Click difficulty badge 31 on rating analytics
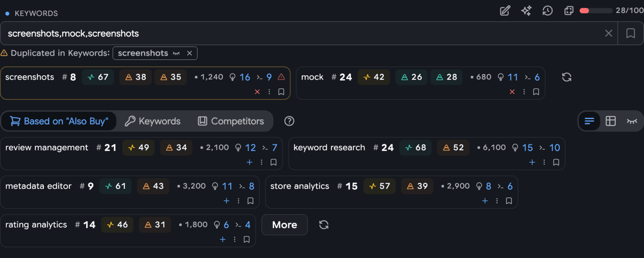 (155, 224)
